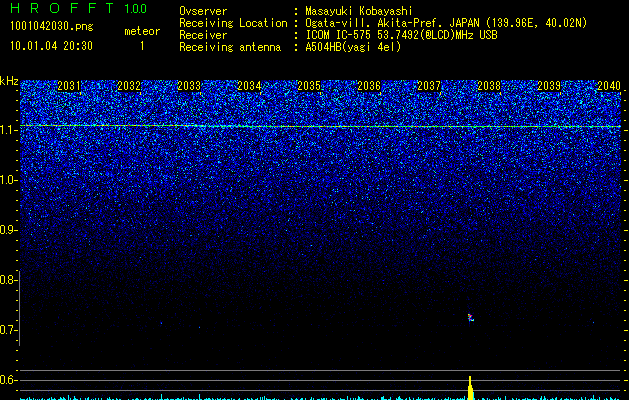Screen dimensions: 629x400
Task: Click the yellow signal peak in power graph
Action: coord(470,388)
